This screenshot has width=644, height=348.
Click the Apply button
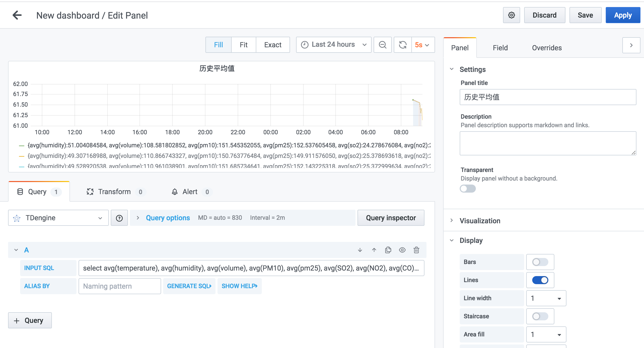623,15
